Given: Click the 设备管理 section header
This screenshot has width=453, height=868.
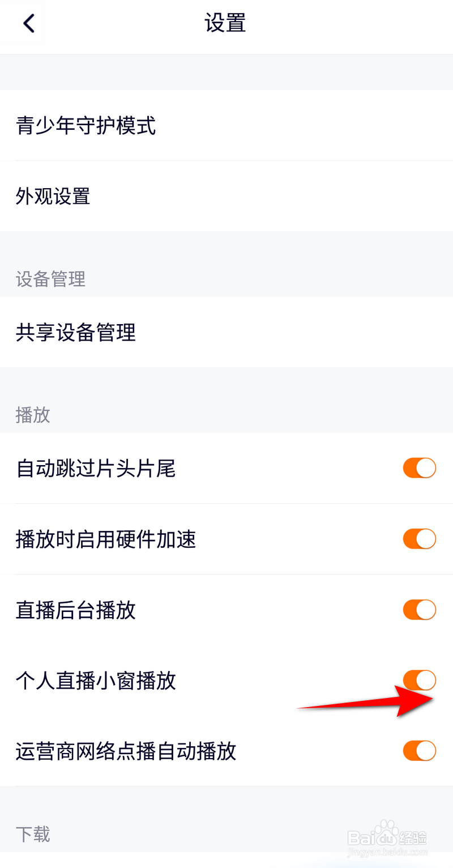Looking at the screenshot, I should click(x=50, y=279).
